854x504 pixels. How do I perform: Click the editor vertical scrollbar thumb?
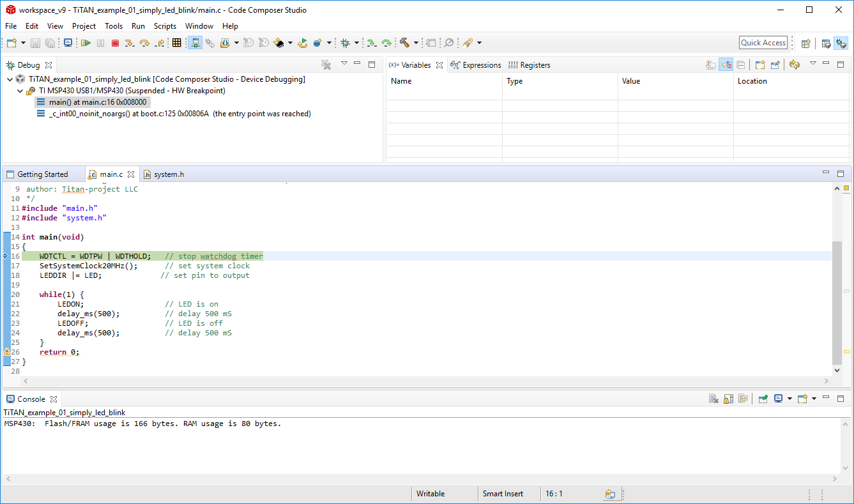point(837,303)
